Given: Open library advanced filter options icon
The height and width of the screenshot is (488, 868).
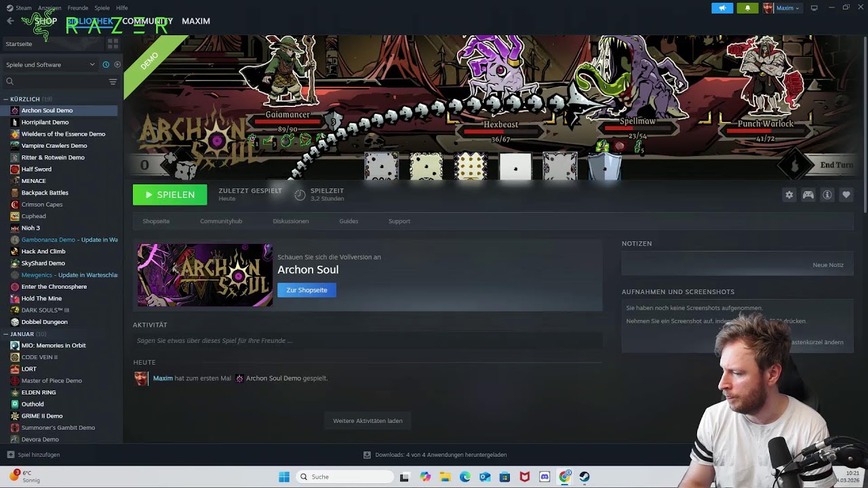Looking at the screenshot, I should [113, 81].
